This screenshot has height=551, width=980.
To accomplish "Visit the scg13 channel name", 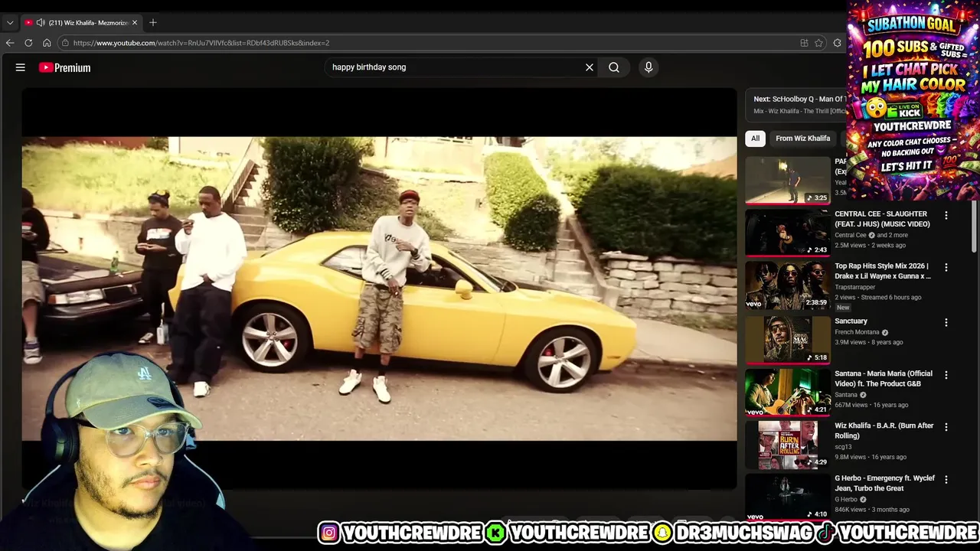I will (x=843, y=446).
